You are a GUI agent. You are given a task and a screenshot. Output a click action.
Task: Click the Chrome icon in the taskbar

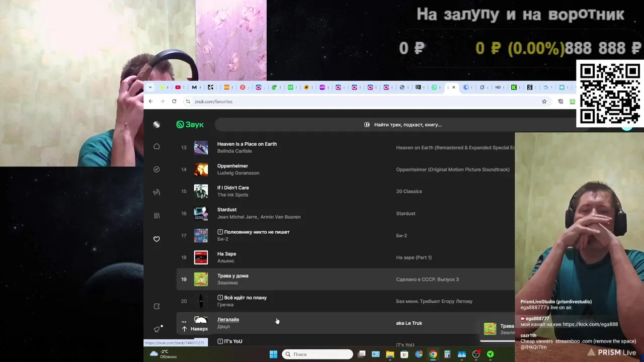(433, 354)
